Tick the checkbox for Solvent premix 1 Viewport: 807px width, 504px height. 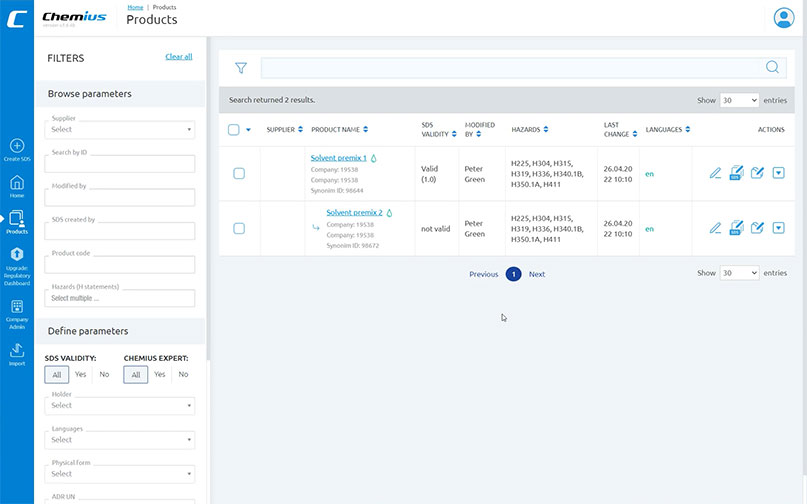tap(239, 173)
